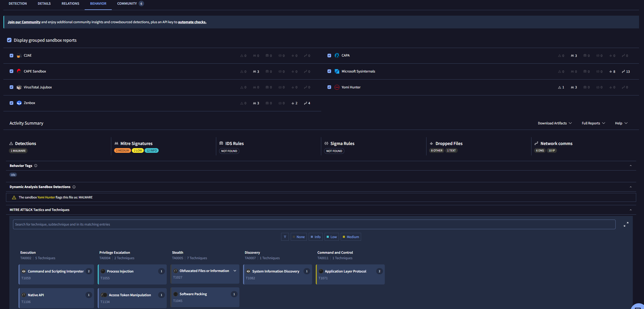
Task: Click the Microsoft Sysinternals logo icon
Action: pos(337,71)
